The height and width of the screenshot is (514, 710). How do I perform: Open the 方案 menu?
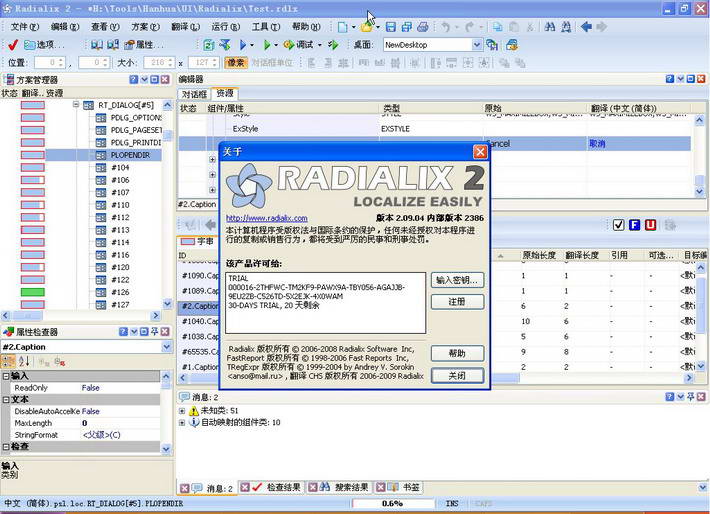click(x=145, y=27)
